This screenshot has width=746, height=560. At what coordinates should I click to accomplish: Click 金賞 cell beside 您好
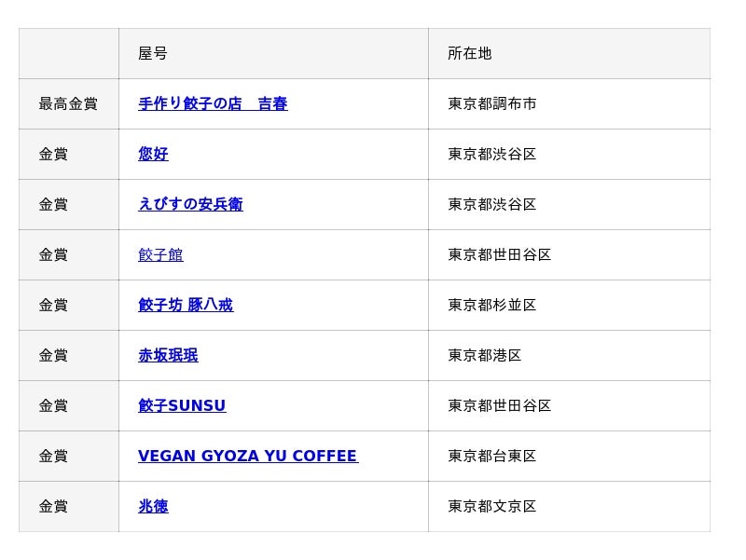[68, 154]
